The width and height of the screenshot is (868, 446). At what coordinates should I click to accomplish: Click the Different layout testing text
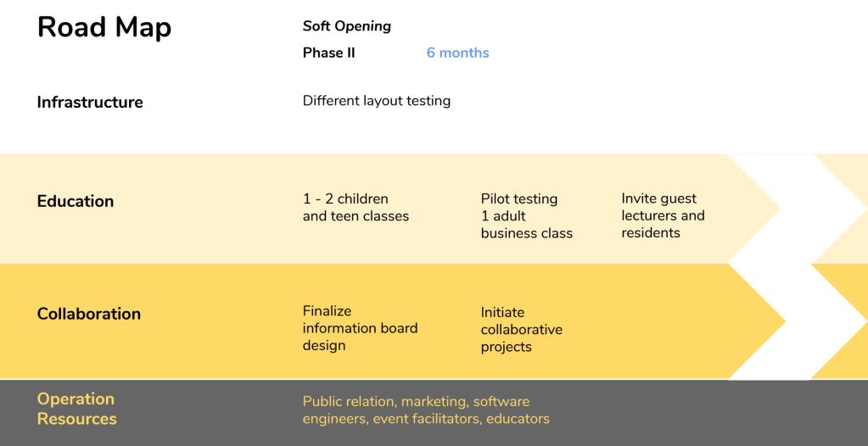tap(376, 101)
